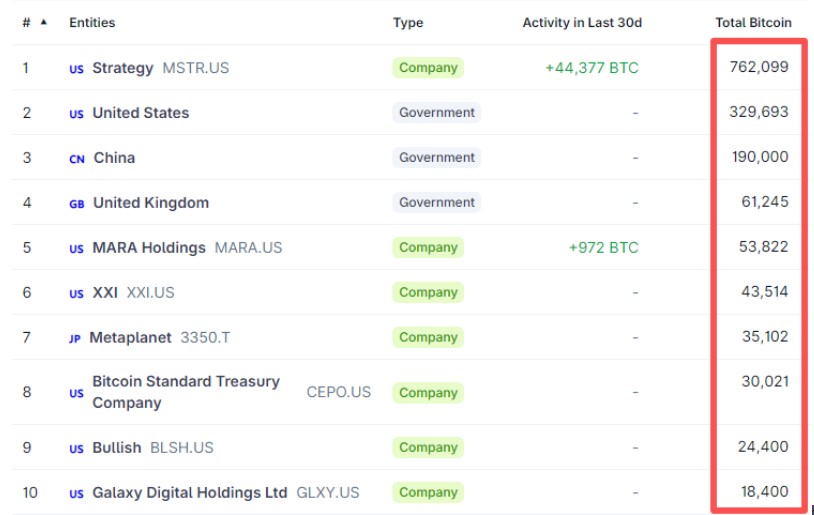Sort by the Total Bitcoin column header

pyautogui.click(x=753, y=23)
